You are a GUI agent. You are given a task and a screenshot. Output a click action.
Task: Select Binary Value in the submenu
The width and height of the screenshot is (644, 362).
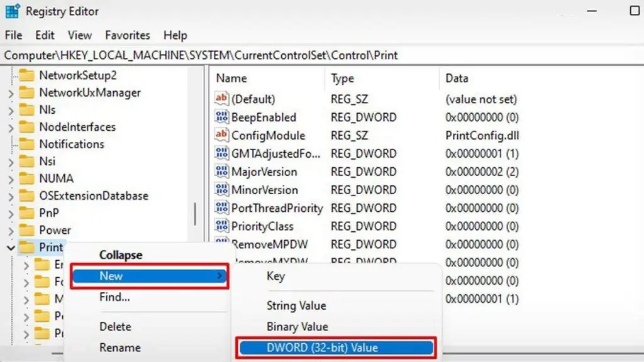coord(297,327)
